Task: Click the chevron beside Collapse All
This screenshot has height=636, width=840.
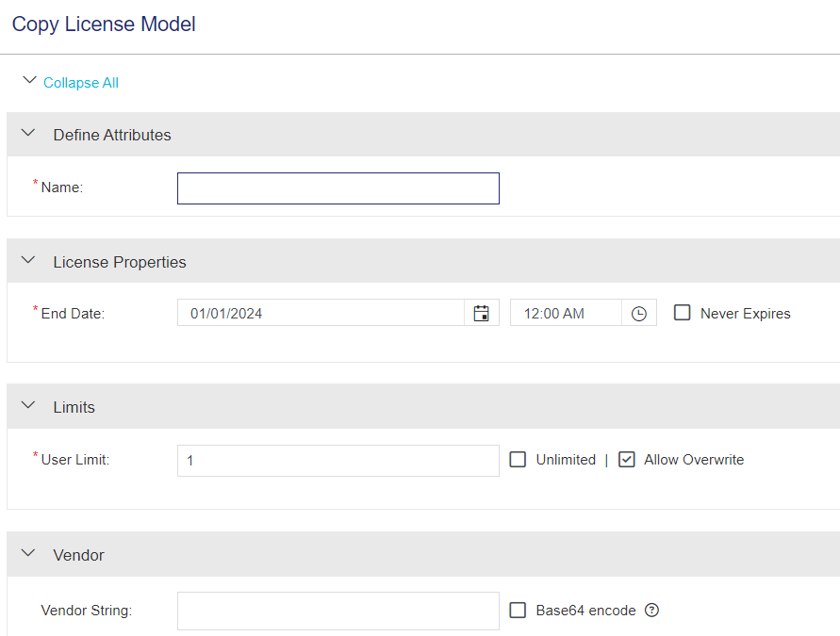Action: 29,80
